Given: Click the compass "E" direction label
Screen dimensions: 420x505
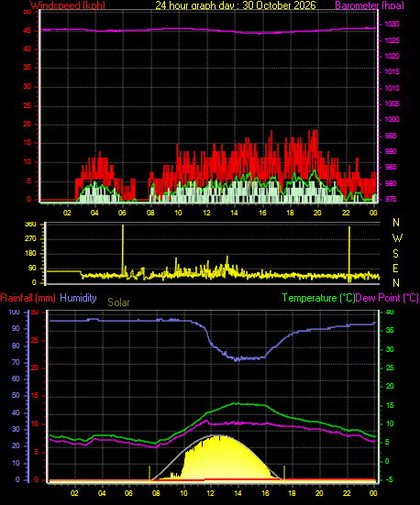Looking at the screenshot, I should pyautogui.click(x=396, y=269).
